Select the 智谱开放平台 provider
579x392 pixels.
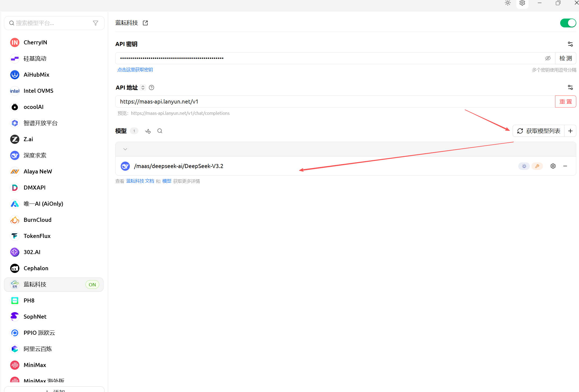point(54,123)
